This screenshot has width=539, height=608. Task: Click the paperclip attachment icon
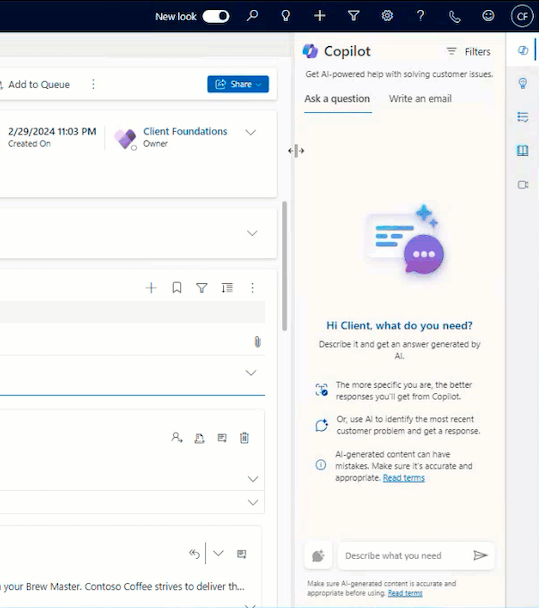[x=257, y=342]
